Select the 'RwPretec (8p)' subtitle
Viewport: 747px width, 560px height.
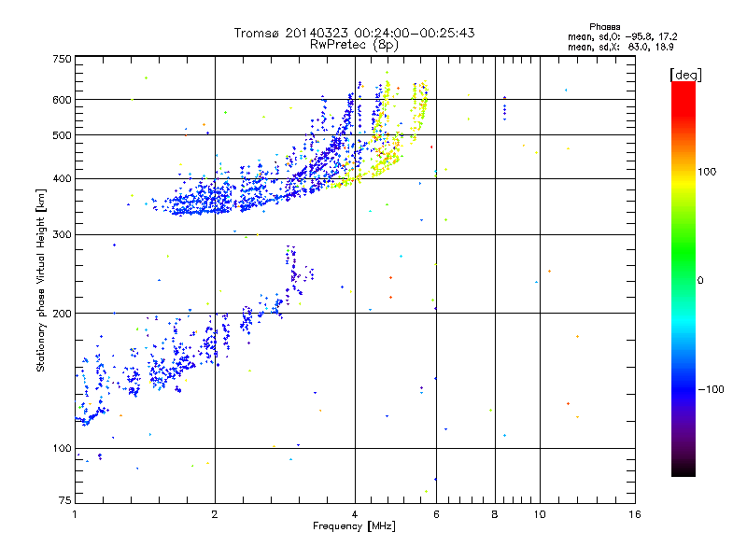click(354, 45)
